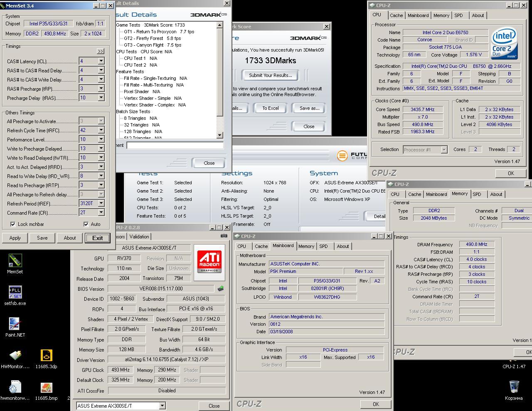Click the Details button in 3DMark System section
The height and width of the screenshot is (411, 532).
tap(375, 216)
